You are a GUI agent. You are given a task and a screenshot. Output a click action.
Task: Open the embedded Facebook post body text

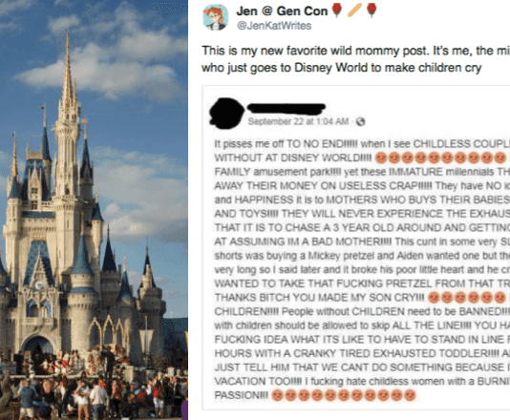click(x=362, y=269)
